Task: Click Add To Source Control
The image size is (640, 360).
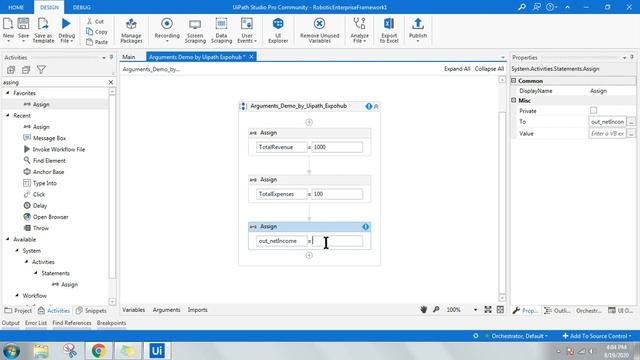Action: [x=597, y=336]
